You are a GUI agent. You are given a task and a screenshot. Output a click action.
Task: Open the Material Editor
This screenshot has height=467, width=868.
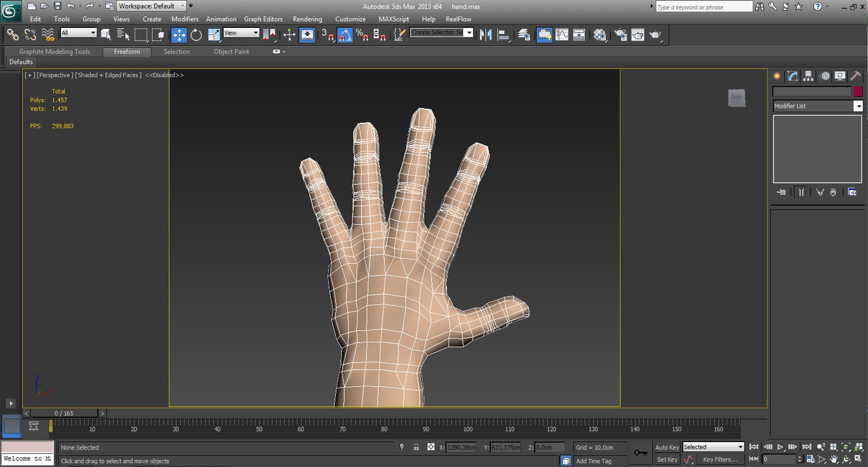pos(600,35)
